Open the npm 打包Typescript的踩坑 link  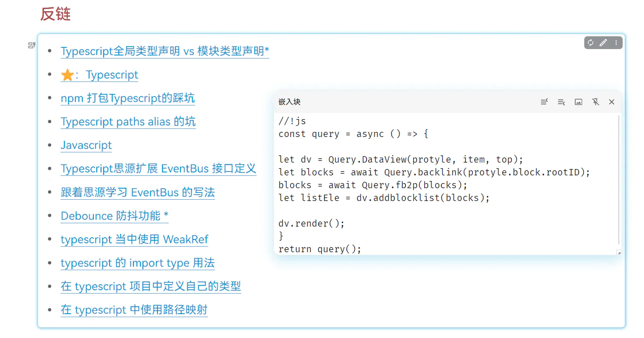tap(128, 98)
